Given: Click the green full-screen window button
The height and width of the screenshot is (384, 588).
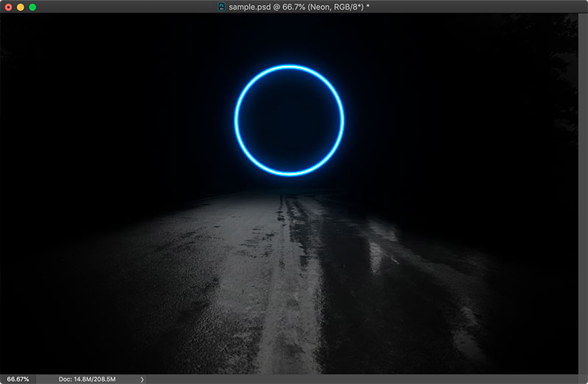Looking at the screenshot, I should [32, 7].
